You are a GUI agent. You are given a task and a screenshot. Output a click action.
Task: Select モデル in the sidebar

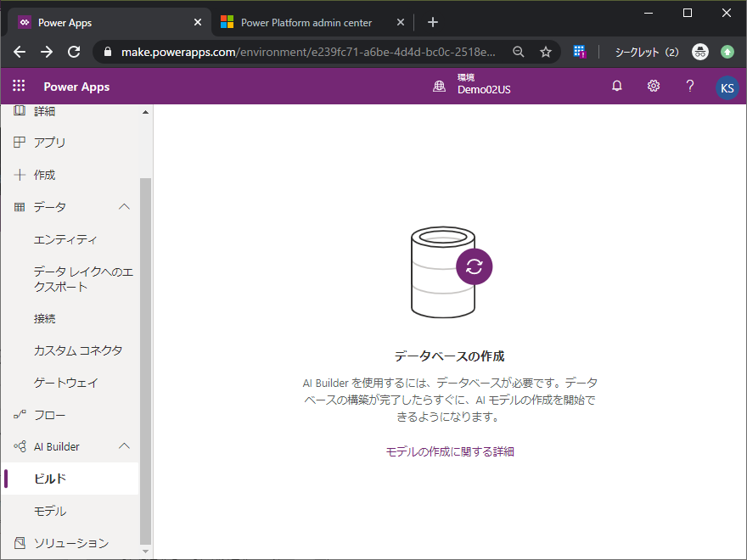click(50, 511)
